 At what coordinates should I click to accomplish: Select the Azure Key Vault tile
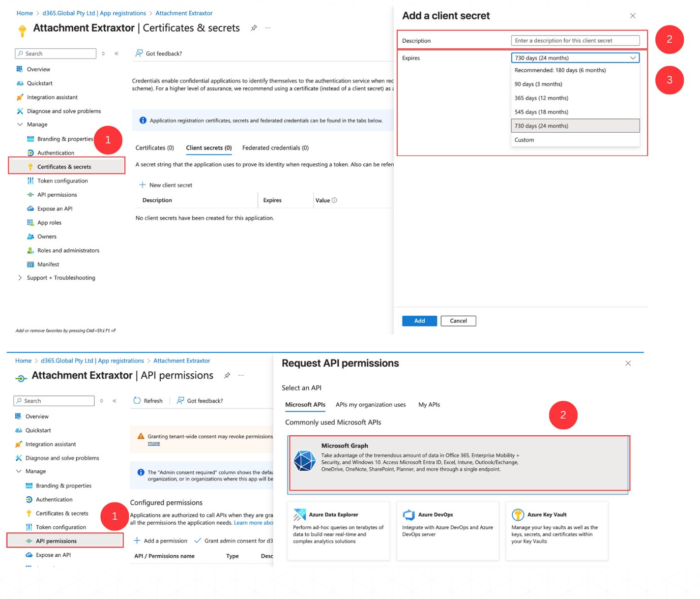click(557, 530)
